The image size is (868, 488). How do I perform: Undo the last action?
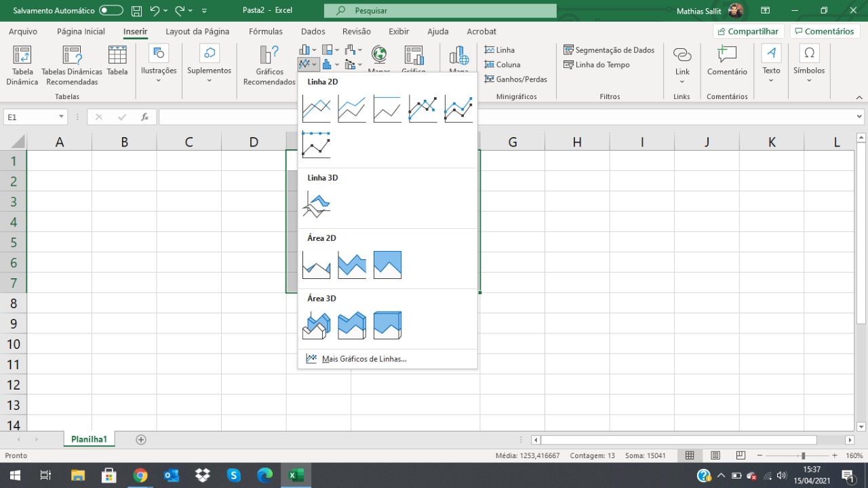[x=155, y=11]
